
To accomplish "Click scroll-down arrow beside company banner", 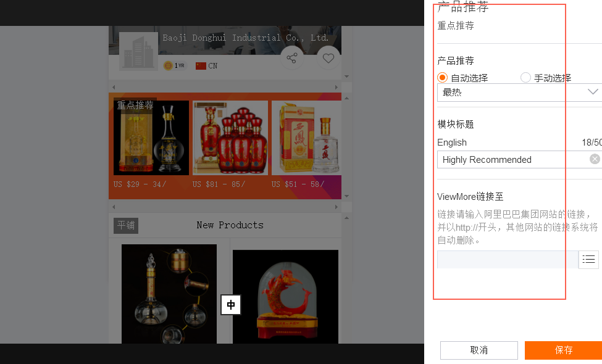I will click(346, 77).
